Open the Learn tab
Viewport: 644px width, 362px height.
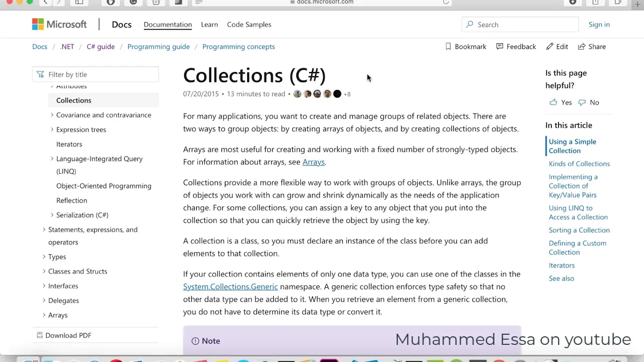209,24
